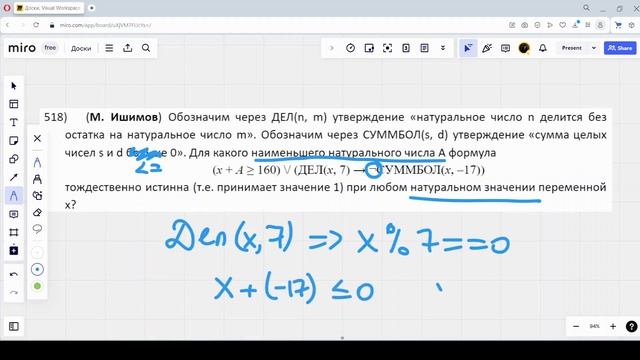The image size is (640, 360).
Task: Reload the browser page
Action: (x=36, y=25)
